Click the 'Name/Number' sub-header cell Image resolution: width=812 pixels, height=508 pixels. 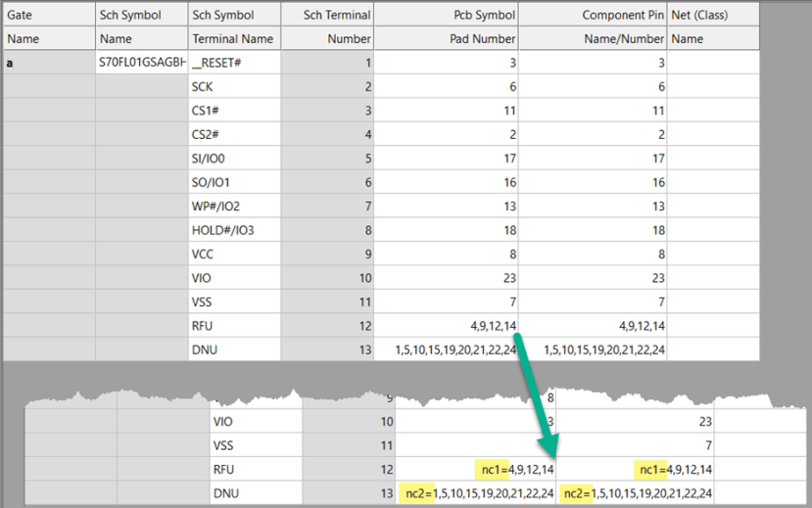(593, 39)
